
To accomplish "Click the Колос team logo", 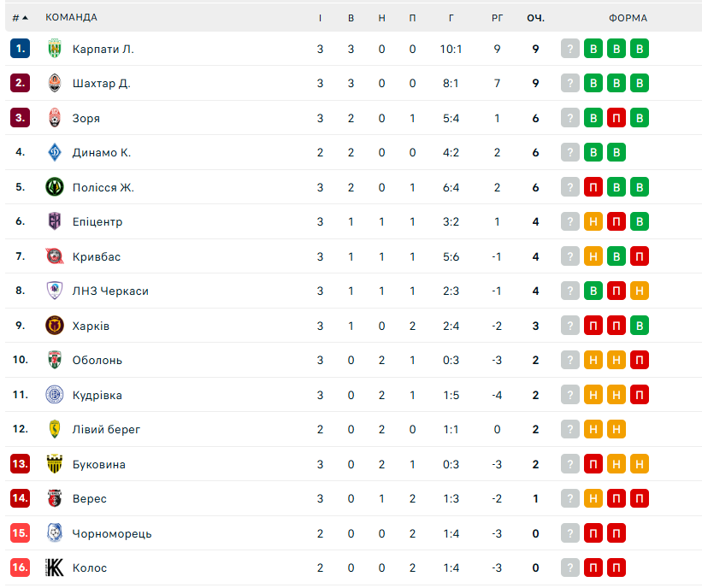I will coord(55,567).
